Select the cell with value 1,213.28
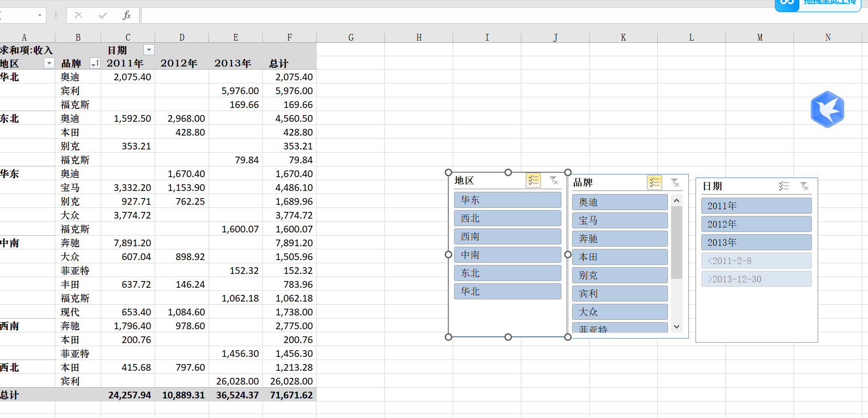868x418 pixels. pyautogui.click(x=290, y=367)
